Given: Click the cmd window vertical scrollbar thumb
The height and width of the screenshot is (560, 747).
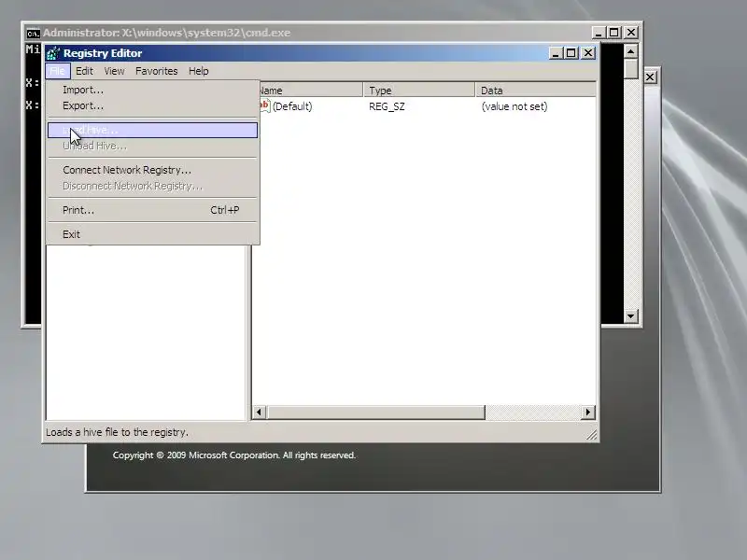Looking at the screenshot, I should (631, 69).
